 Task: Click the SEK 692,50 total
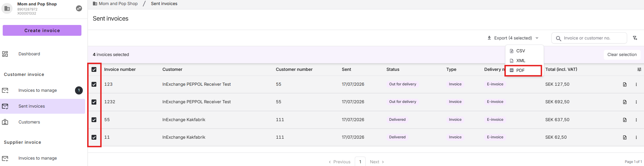coord(557,102)
